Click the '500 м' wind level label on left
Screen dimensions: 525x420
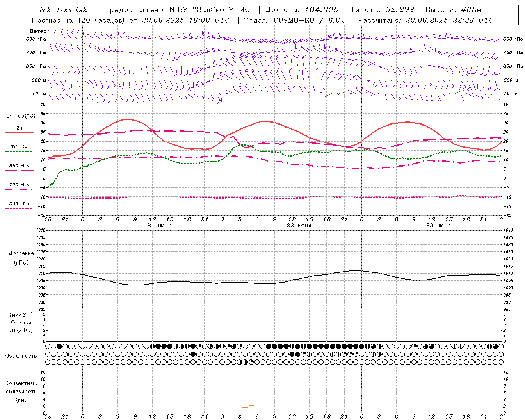(39, 80)
